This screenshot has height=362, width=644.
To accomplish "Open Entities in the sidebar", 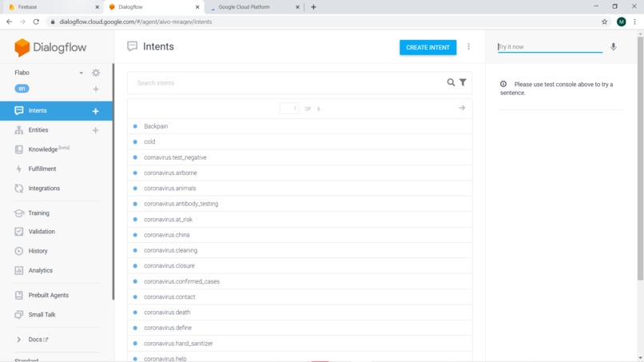I will 38,129.
